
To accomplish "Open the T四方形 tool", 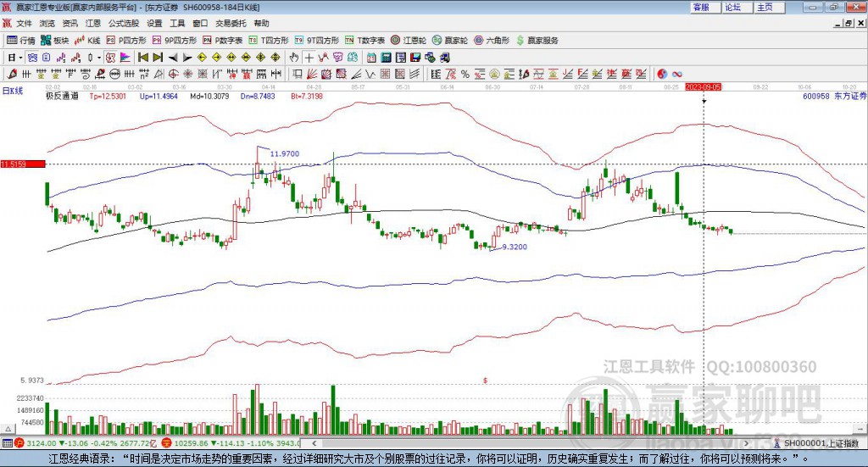I will click(269, 41).
